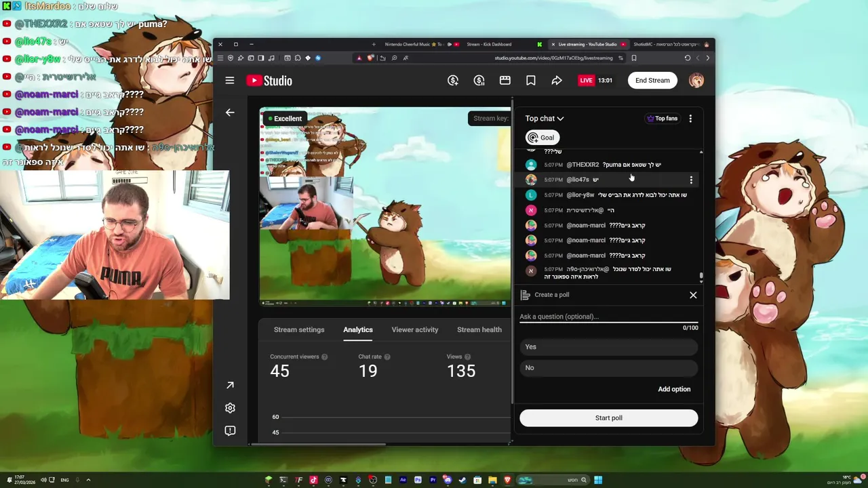Viewport: 868px width, 488px height.
Task: Open the YouTube Studio hamburger menu
Action: click(x=230, y=81)
